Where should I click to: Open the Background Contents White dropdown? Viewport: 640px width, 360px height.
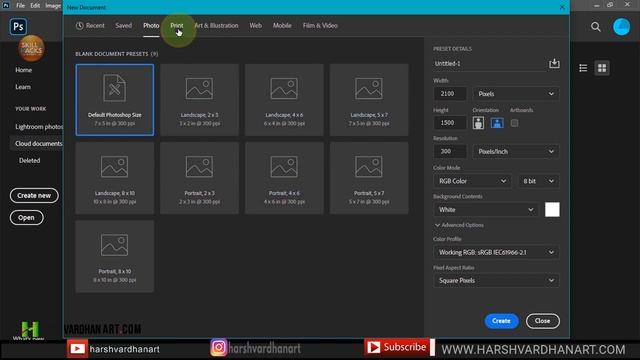(486, 209)
